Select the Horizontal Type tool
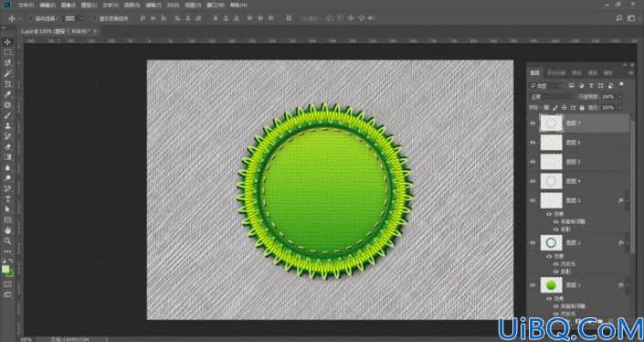Image resolution: width=644 pixels, height=342 pixels. [8, 199]
